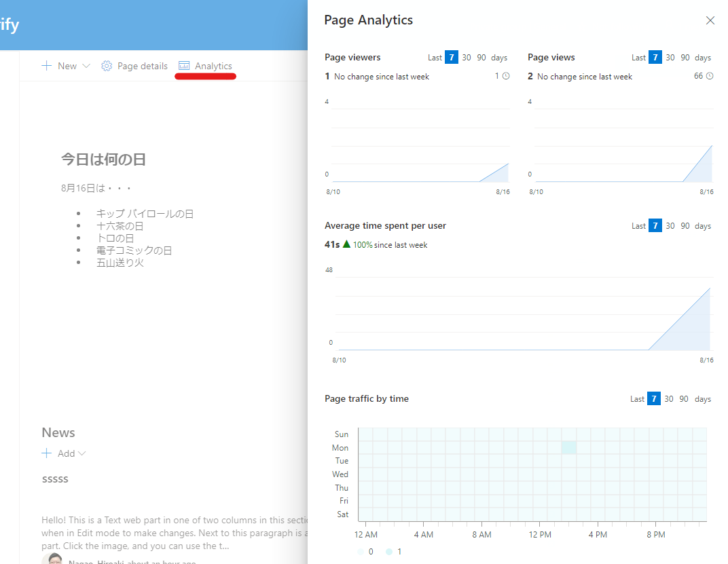Click the Analytics bar chart icon
The height and width of the screenshot is (564, 728).
pyautogui.click(x=183, y=65)
